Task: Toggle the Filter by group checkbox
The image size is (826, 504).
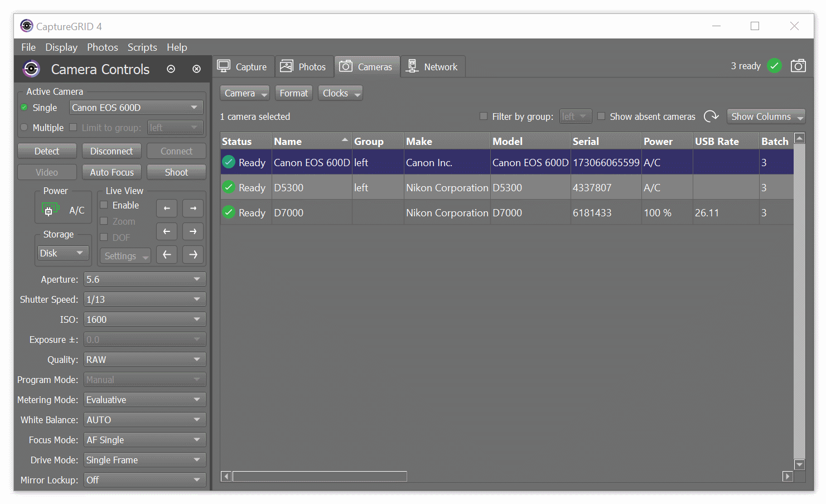Action: [484, 117]
